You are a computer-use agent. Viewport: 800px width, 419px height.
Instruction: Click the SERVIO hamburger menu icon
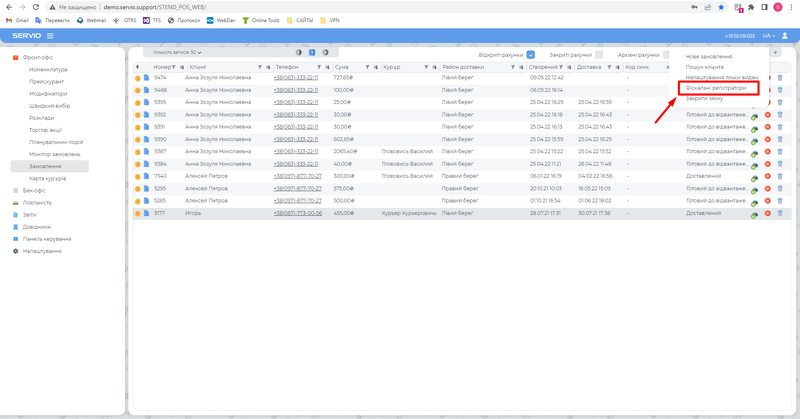tap(50, 36)
